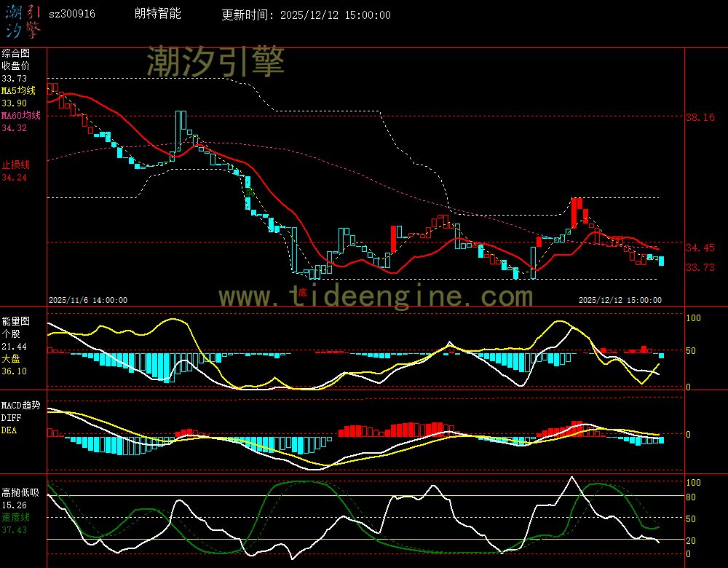Viewport: 728px width, 568px height.
Task: Select the 综合图 panel label
Action: pyautogui.click(x=15, y=53)
